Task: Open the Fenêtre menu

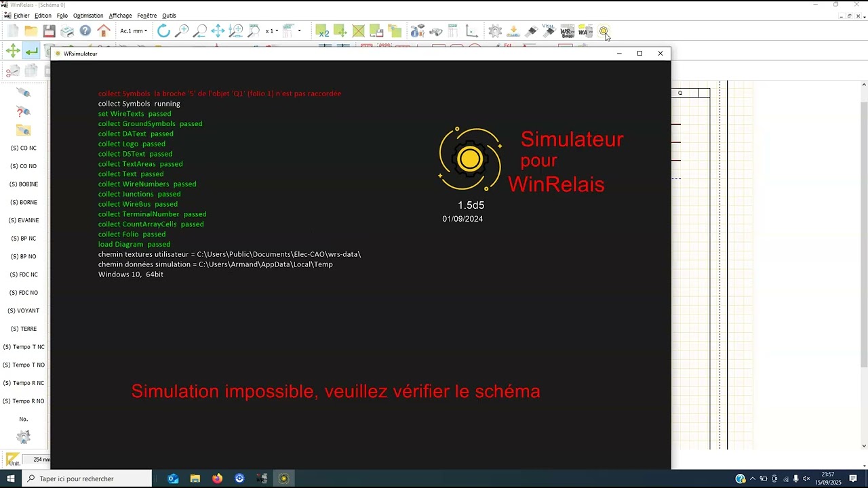Action: 147,16
